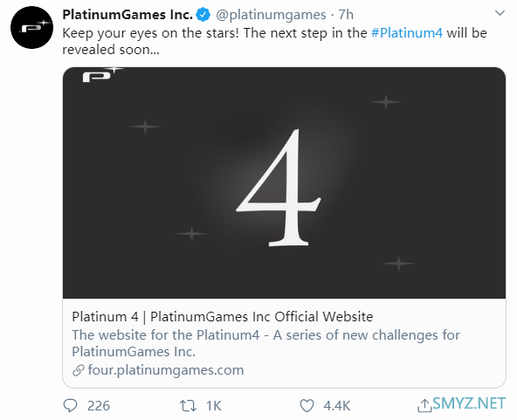The image size is (517, 420).
Task: Open four.platinumgames.com link
Action: (166, 370)
